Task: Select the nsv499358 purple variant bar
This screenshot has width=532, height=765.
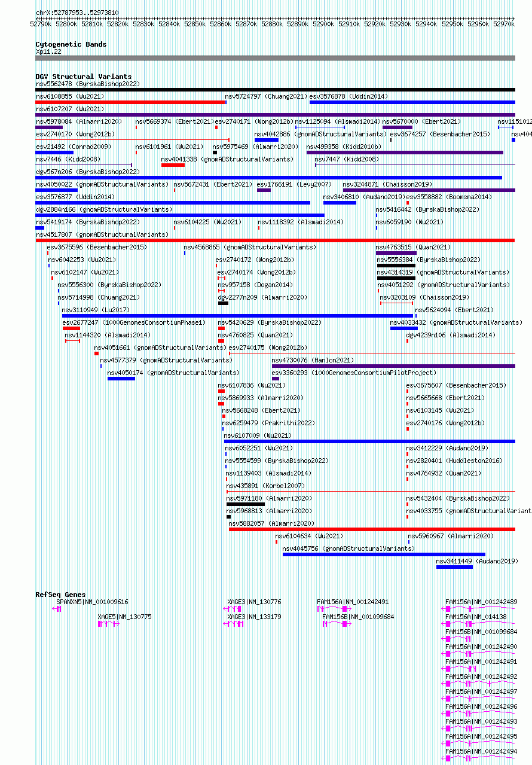Action: tap(405, 153)
